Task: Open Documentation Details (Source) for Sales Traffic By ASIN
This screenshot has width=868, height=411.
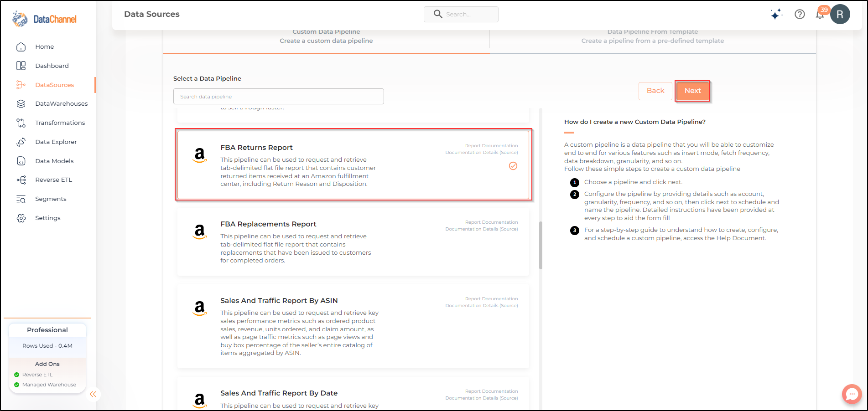Action: (x=482, y=306)
